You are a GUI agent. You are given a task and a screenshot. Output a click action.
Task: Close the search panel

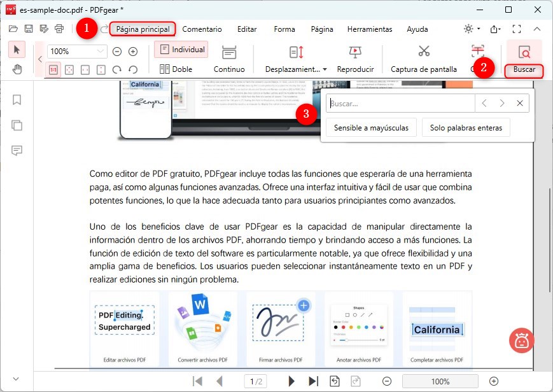tap(520, 103)
